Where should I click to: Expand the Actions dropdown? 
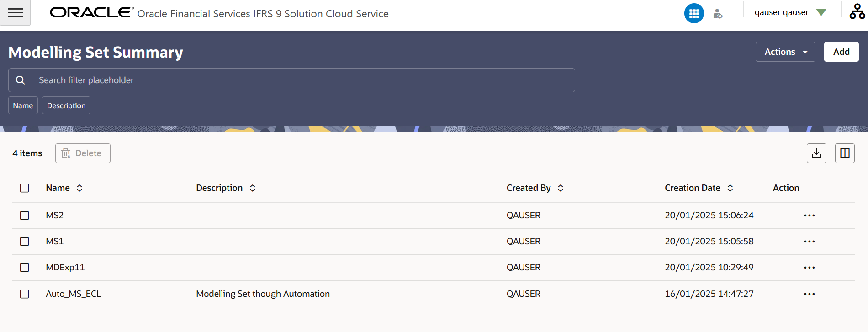click(785, 52)
